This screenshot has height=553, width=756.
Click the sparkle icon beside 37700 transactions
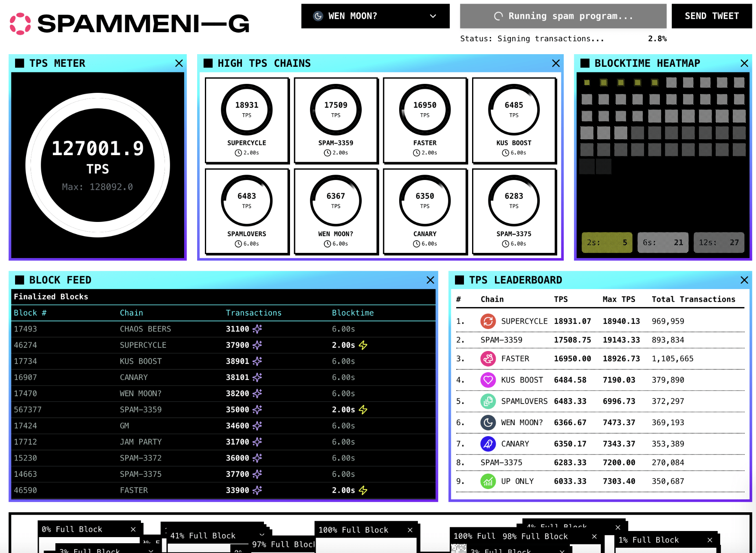[x=257, y=474]
